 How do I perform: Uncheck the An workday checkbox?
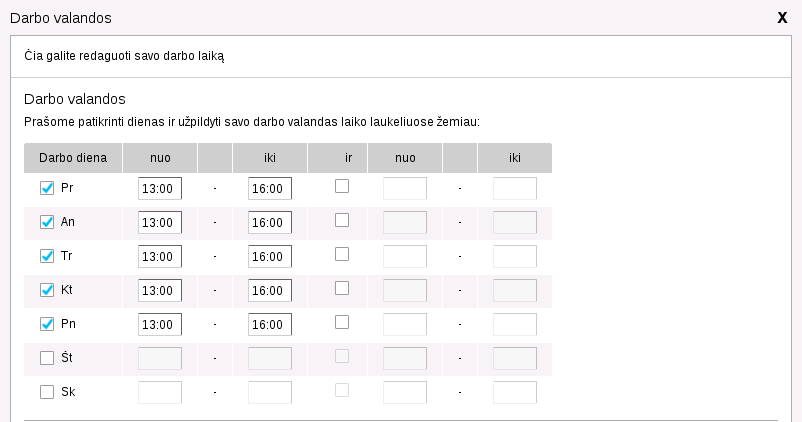coord(47,222)
